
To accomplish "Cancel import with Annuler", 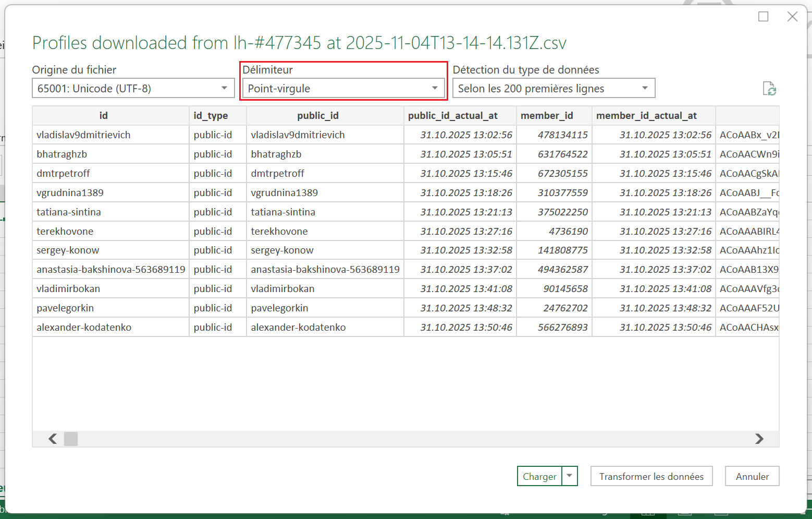I will (752, 476).
